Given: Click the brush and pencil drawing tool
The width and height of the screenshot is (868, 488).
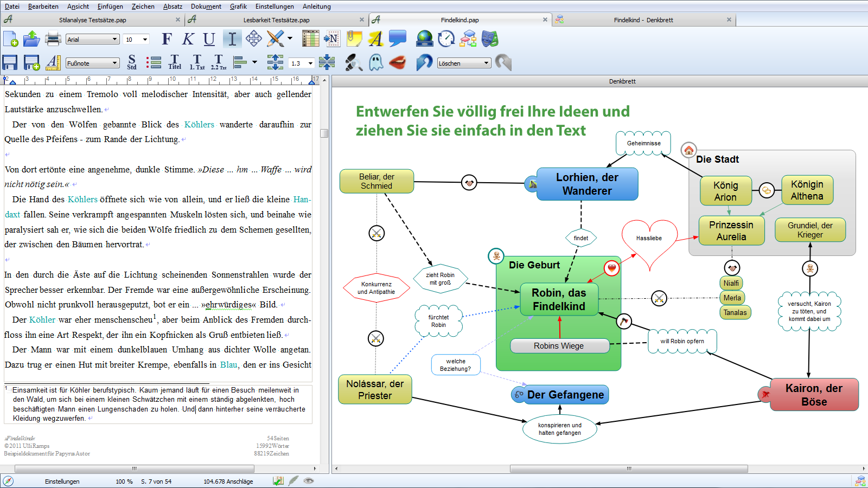Looking at the screenshot, I should tap(276, 39).
